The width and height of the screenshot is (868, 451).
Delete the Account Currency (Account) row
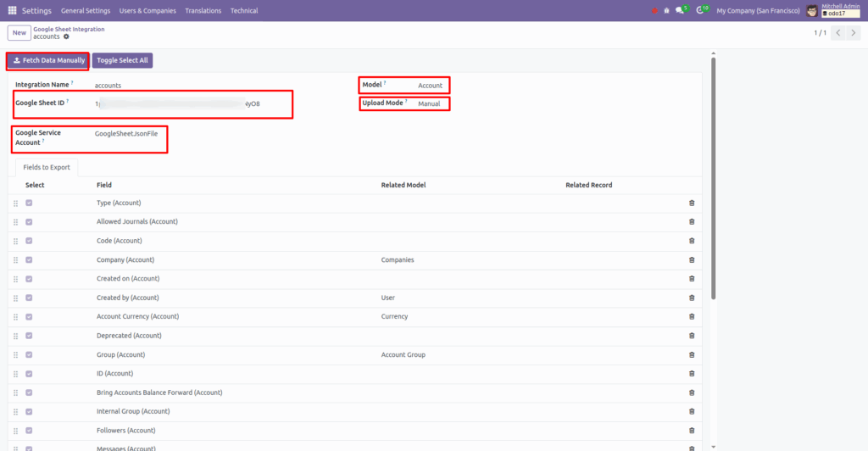pyautogui.click(x=692, y=316)
